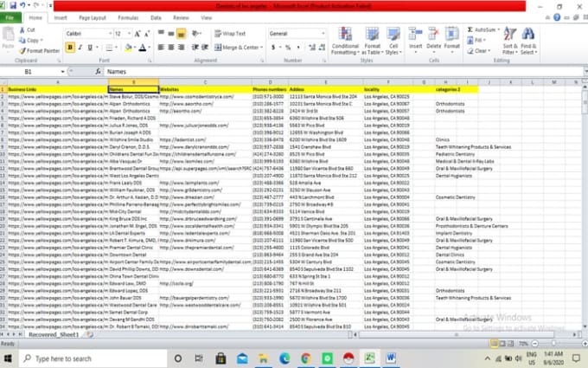
Task: Toggle middle vertical alignment button
Action: click(171, 34)
